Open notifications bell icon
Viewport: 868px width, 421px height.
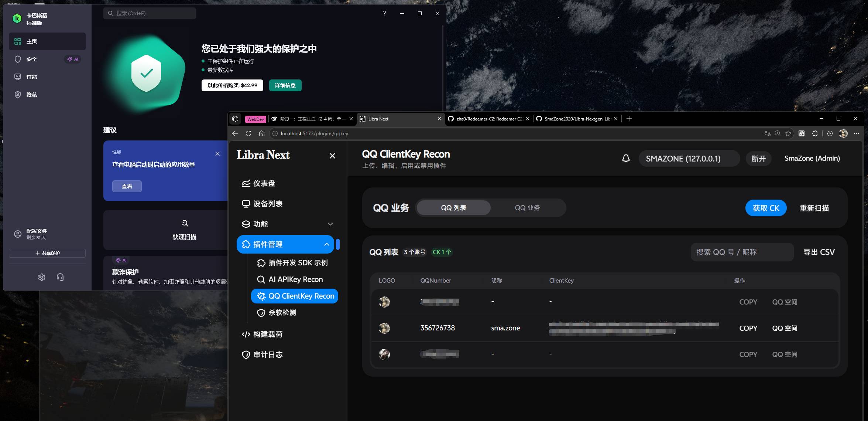[626, 159]
